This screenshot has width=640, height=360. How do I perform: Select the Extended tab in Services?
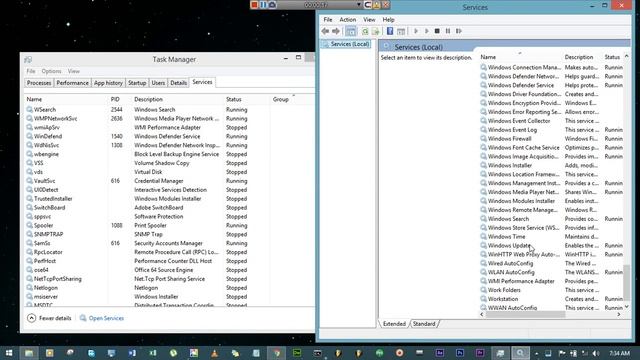point(394,324)
